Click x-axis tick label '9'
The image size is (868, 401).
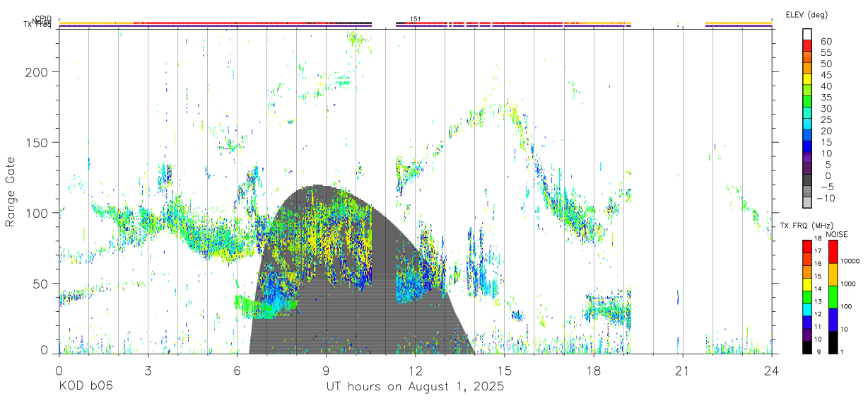coord(326,370)
